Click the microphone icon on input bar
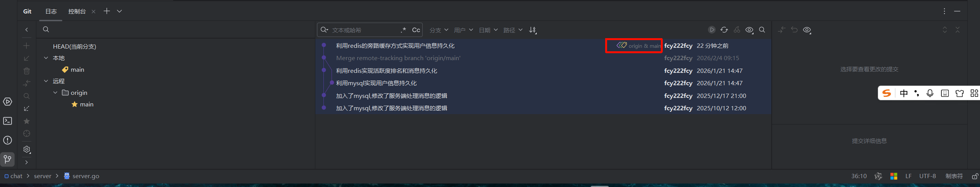This screenshot has width=980, height=187. (930, 93)
